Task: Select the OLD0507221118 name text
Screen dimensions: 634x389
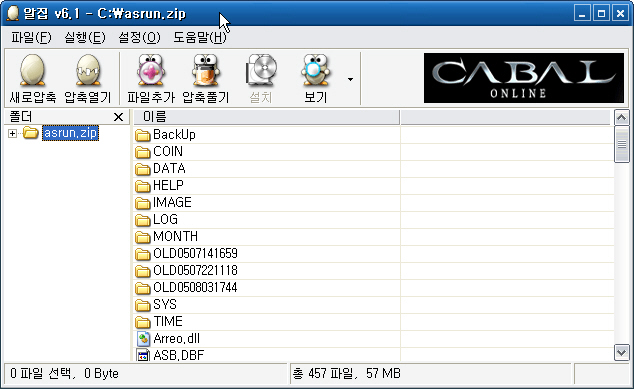Action: coord(195,270)
